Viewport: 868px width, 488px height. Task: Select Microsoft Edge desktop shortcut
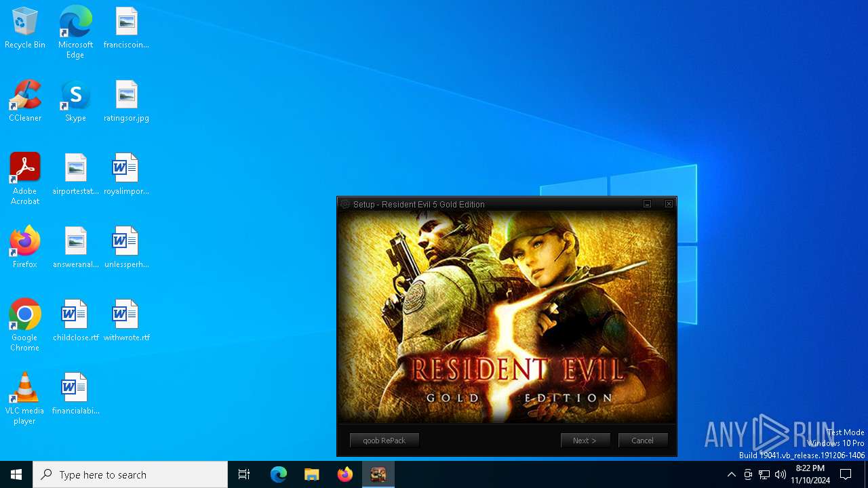75,32
